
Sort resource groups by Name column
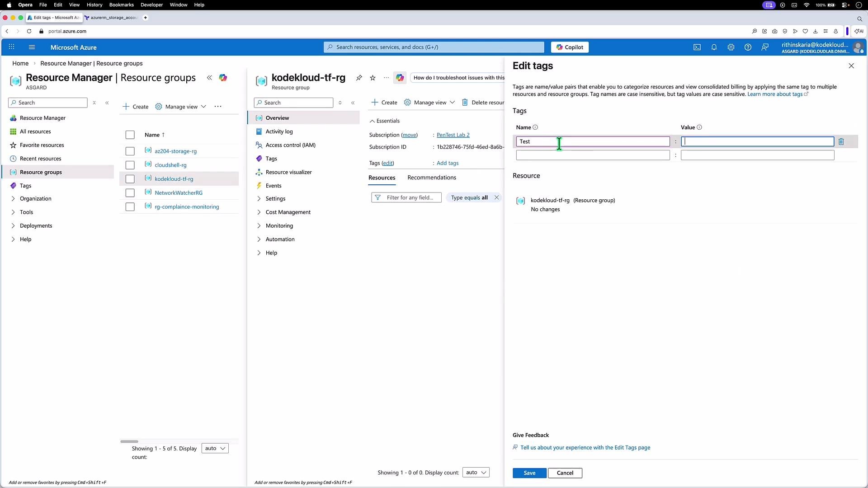coord(155,135)
